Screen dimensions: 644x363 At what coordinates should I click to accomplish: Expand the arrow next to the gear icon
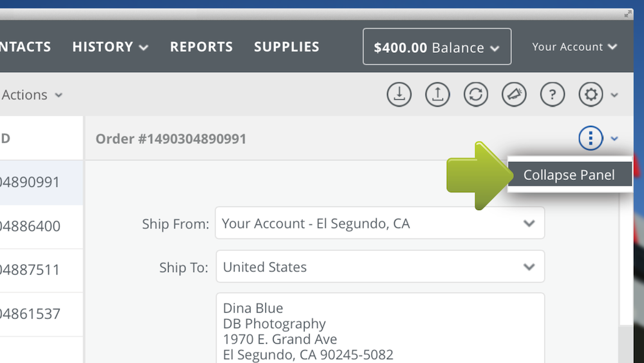coord(614,95)
